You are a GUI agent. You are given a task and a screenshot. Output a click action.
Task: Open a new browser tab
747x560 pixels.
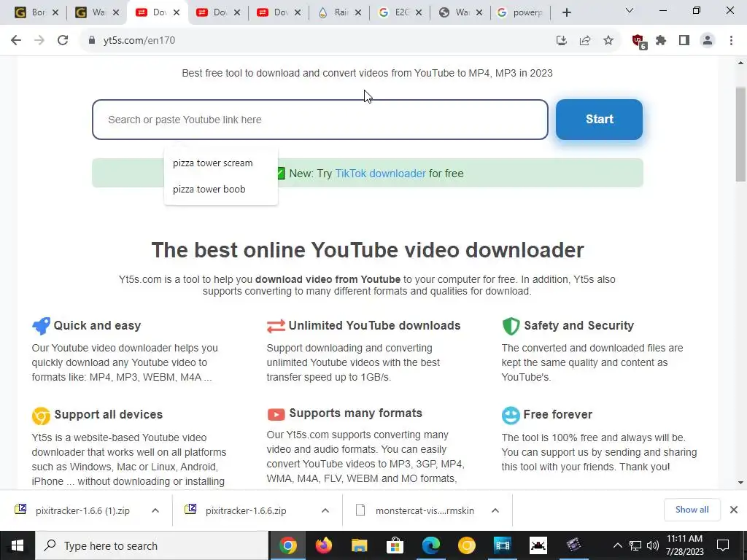coord(566,12)
